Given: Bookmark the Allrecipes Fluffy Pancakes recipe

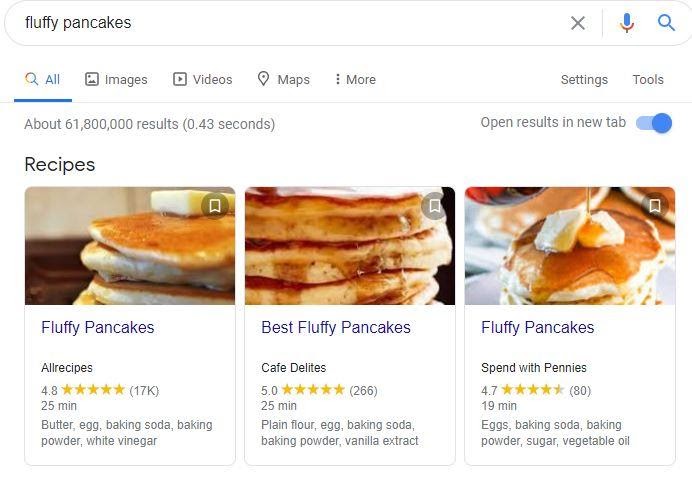Looking at the screenshot, I should [215, 206].
